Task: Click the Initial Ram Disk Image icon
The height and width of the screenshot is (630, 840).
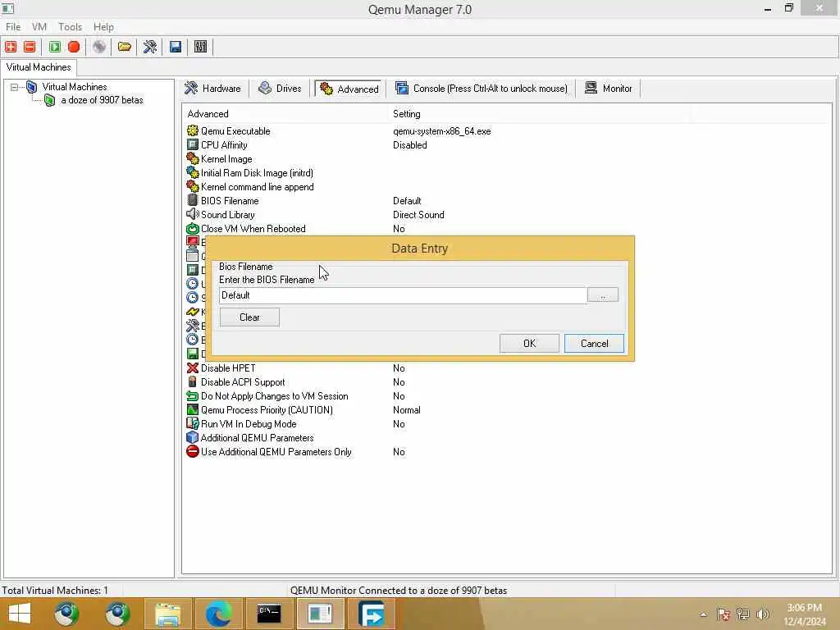Action: pos(192,172)
